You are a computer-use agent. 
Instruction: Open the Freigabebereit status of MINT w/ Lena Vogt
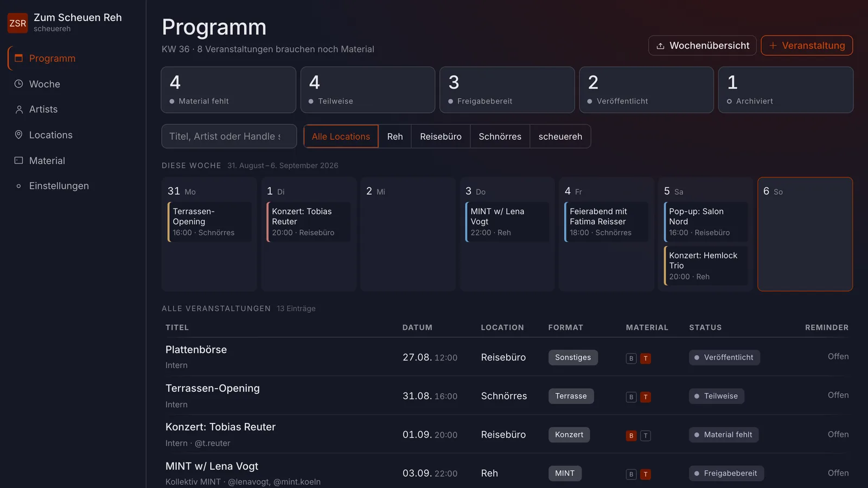726,473
